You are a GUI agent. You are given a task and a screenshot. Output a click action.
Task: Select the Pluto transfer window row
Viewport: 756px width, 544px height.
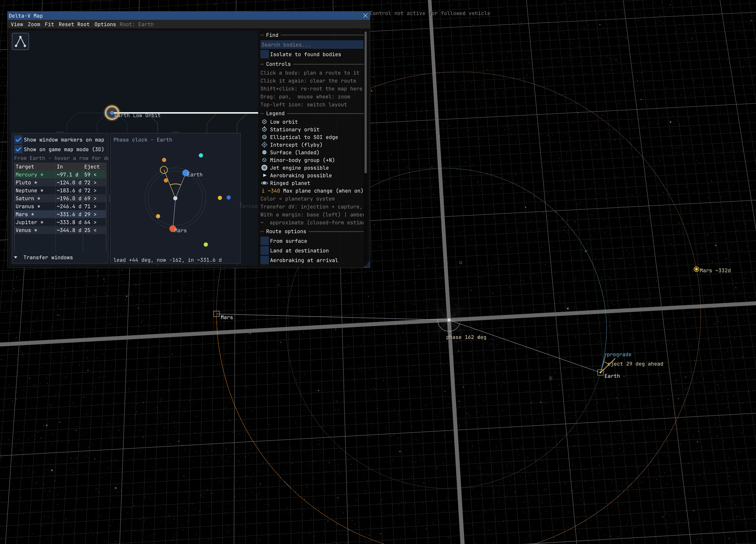pyautogui.click(x=60, y=183)
